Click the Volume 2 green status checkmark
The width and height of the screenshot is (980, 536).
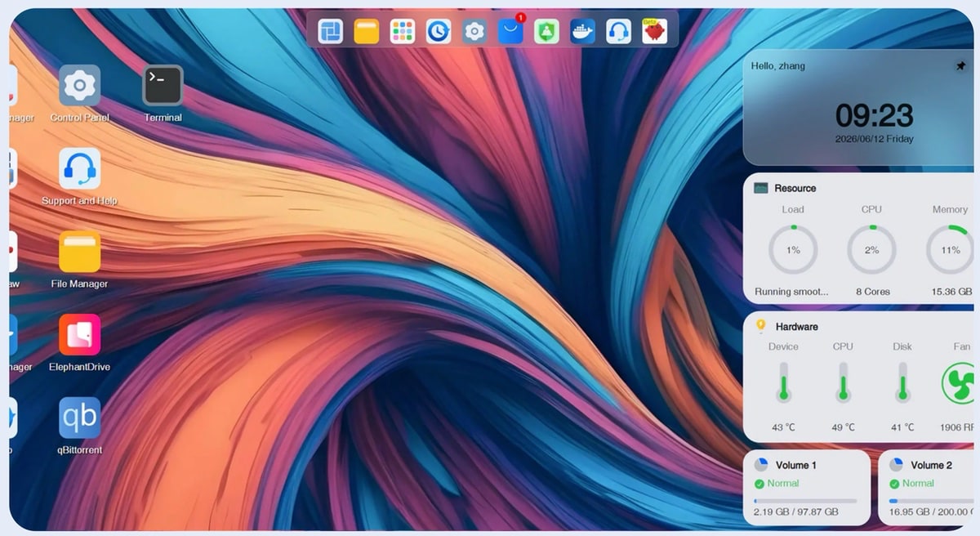click(x=894, y=484)
